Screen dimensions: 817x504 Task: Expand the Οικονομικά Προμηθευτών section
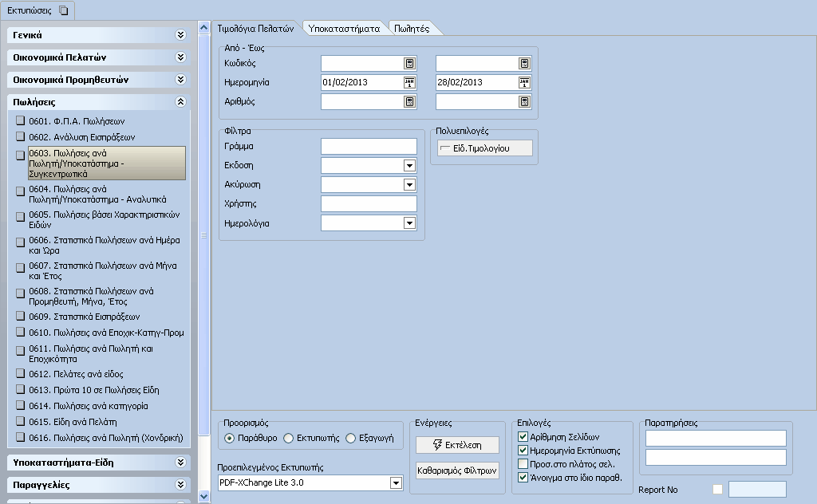click(x=180, y=80)
